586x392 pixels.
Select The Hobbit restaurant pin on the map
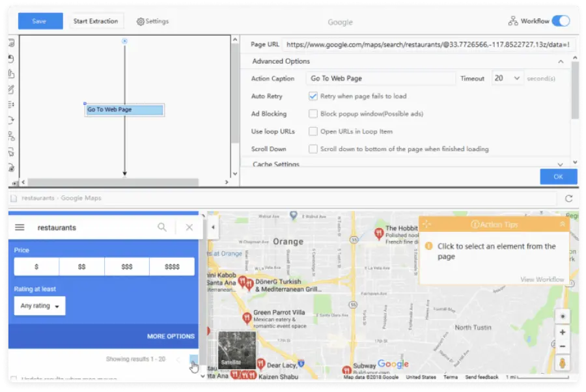[379, 234]
